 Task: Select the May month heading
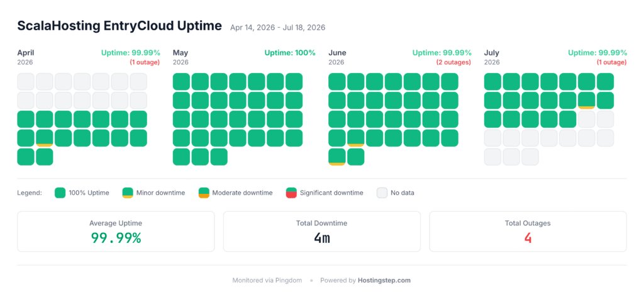(180, 53)
